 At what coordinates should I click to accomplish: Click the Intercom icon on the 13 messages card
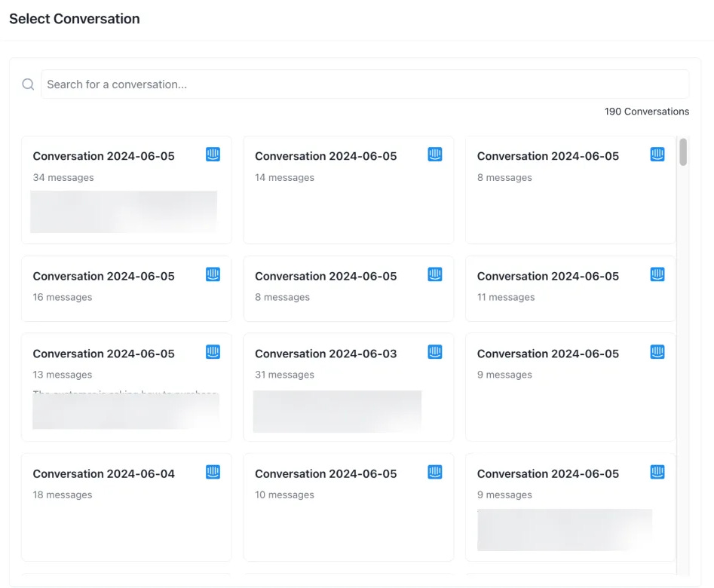[213, 351]
